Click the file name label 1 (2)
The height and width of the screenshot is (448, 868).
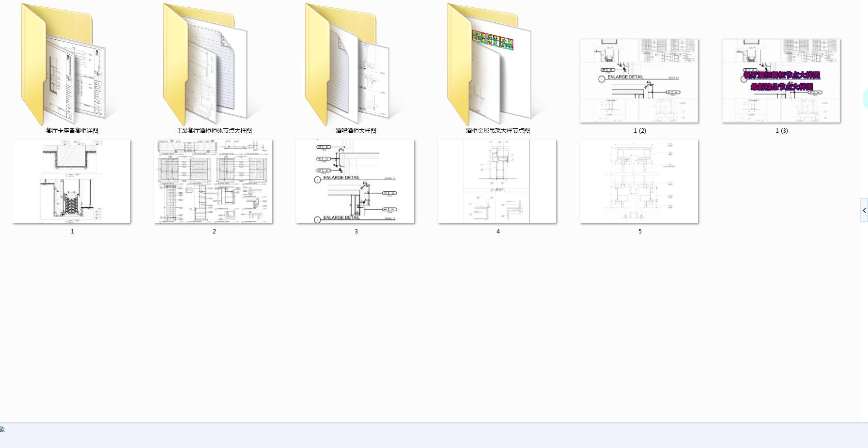click(640, 131)
